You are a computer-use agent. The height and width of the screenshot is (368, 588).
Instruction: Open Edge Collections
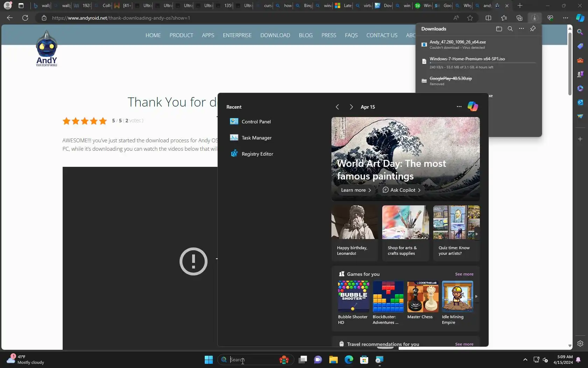coord(519,18)
